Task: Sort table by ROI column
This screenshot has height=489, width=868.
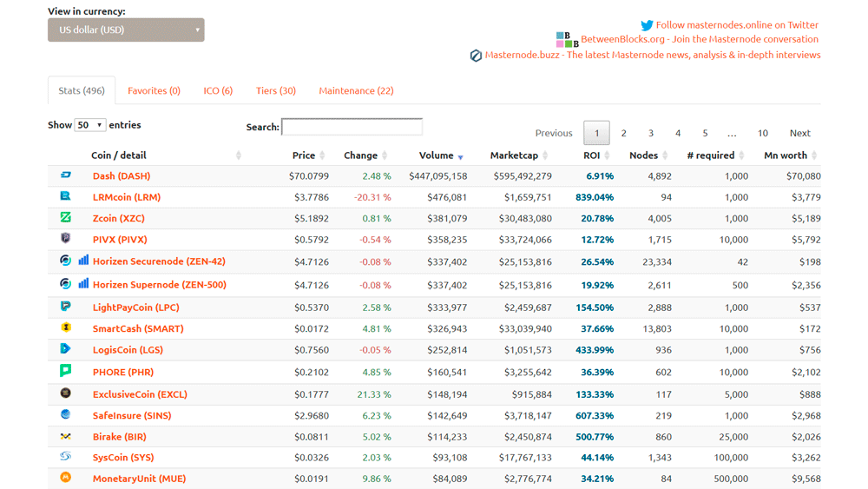Action: 596,155
